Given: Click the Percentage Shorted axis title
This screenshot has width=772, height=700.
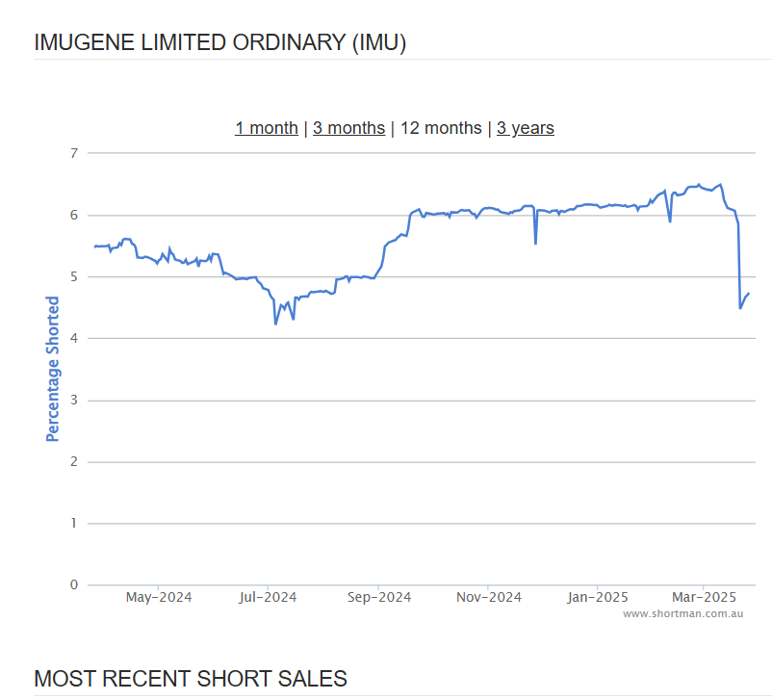Looking at the screenshot, I should click(53, 369).
